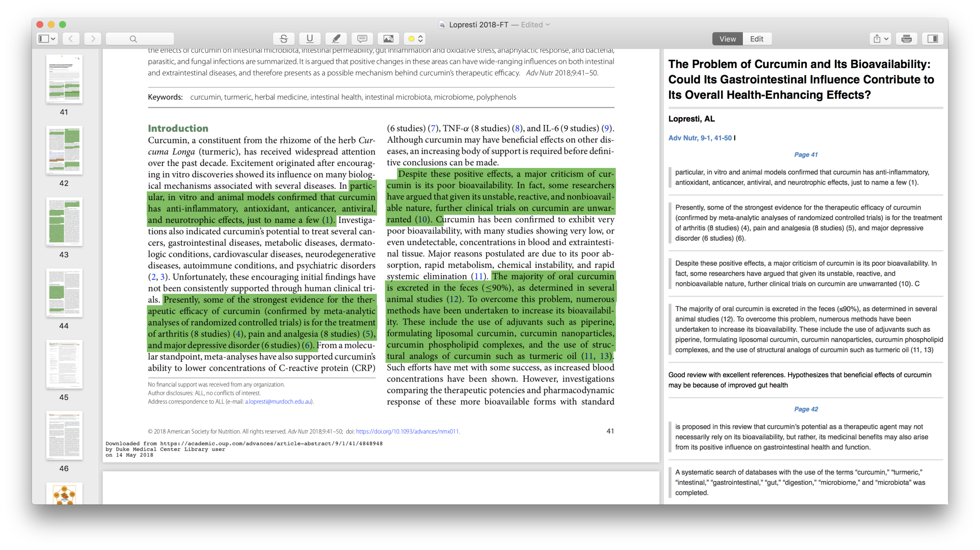Click the green 'Introduction' heading
980x550 pixels.
178,128
